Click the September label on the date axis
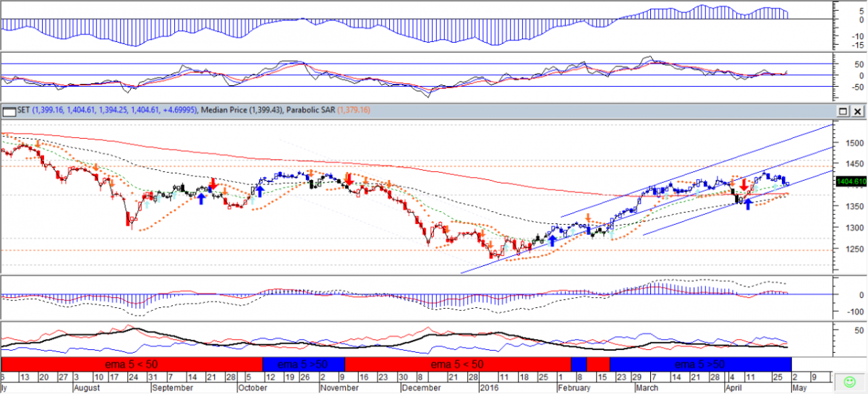Viewport: 868px width, 394px height. tap(173, 388)
